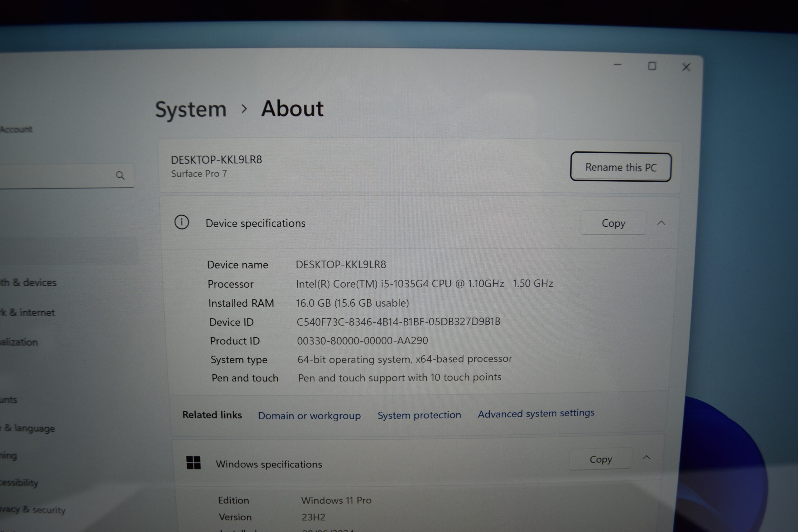The width and height of the screenshot is (798, 532).
Task: Open Personalization in sidebar
Action: point(19,342)
